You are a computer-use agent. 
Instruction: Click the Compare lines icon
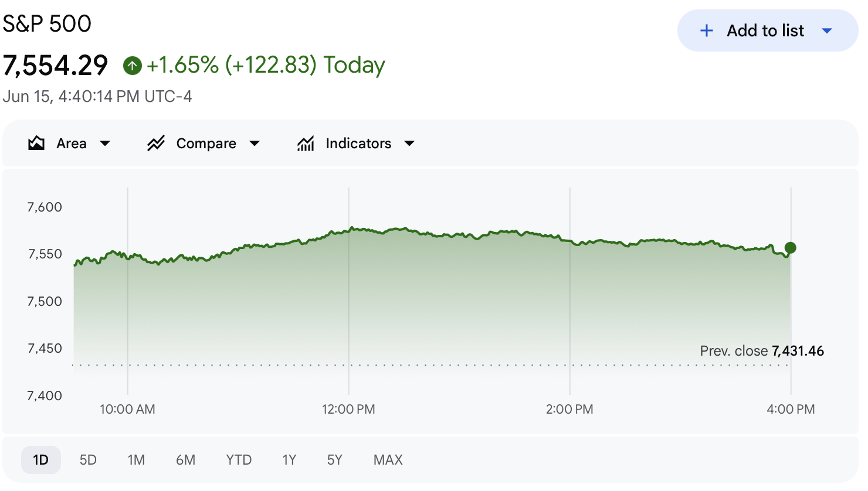155,143
